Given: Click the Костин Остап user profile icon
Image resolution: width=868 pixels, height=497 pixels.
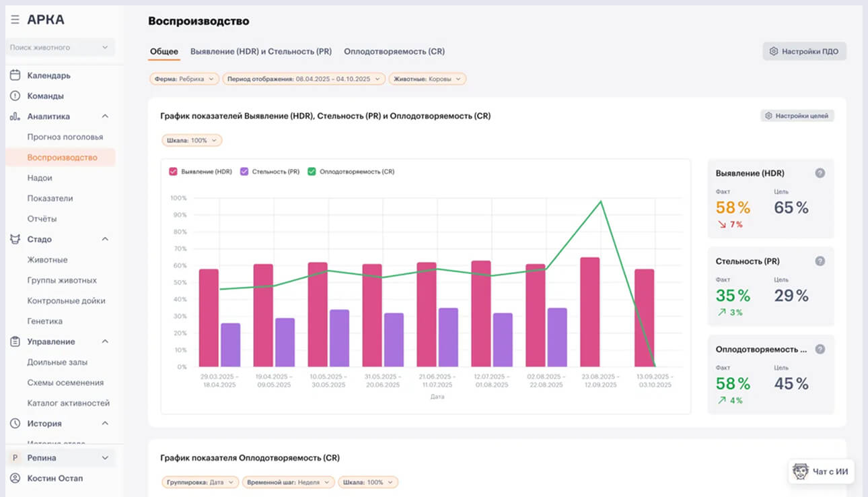Looking at the screenshot, I should pyautogui.click(x=15, y=478).
